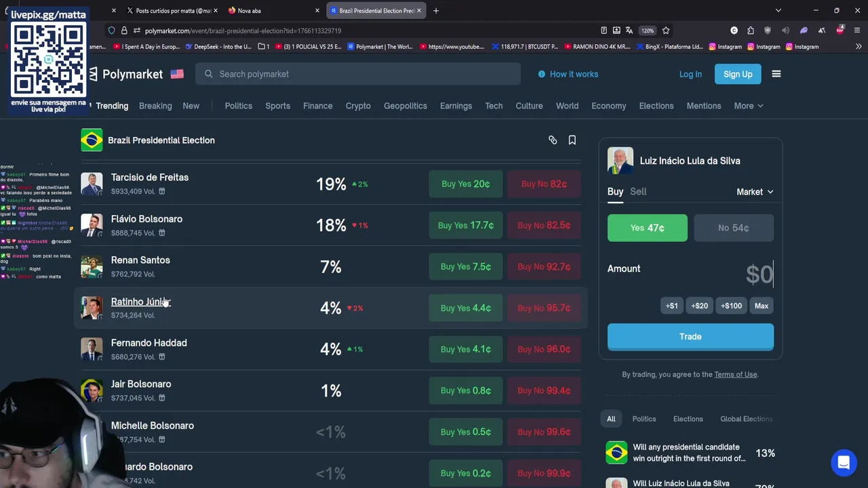Switch to the Buy tab
Image resolution: width=868 pixels, height=488 pixels.
tap(615, 192)
